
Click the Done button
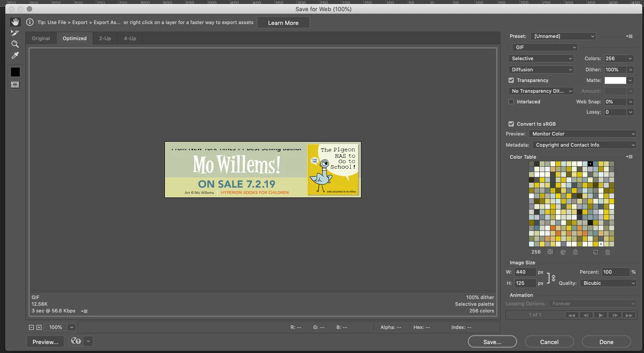point(607,342)
